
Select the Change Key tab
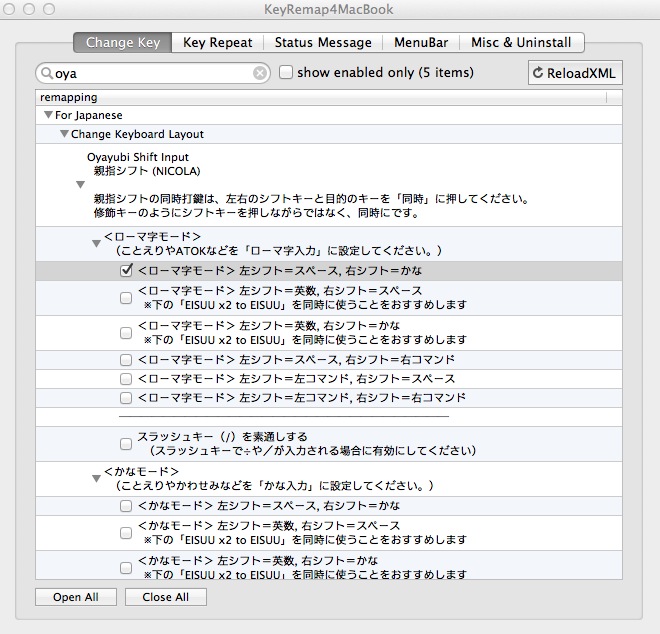[x=122, y=43]
